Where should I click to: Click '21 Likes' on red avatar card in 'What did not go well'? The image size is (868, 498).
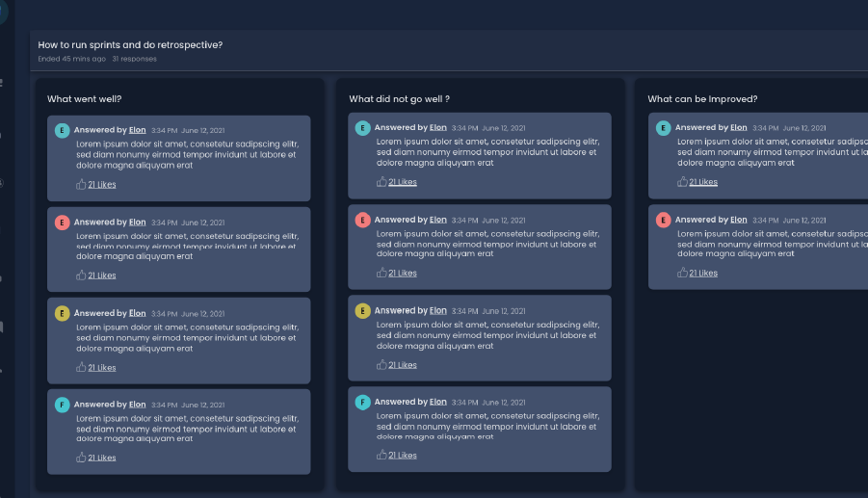tap(403, 273)
